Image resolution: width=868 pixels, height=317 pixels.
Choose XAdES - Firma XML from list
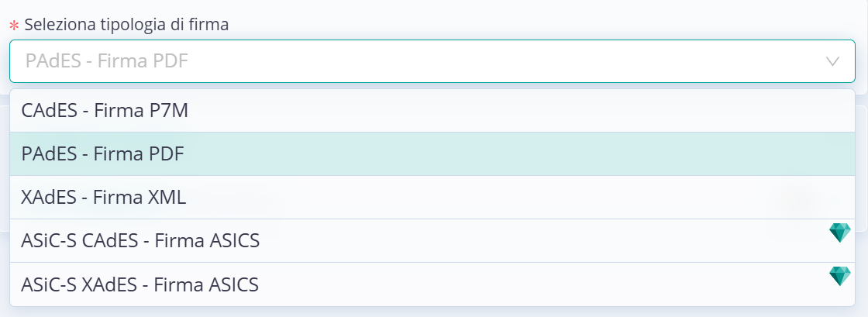432,197
